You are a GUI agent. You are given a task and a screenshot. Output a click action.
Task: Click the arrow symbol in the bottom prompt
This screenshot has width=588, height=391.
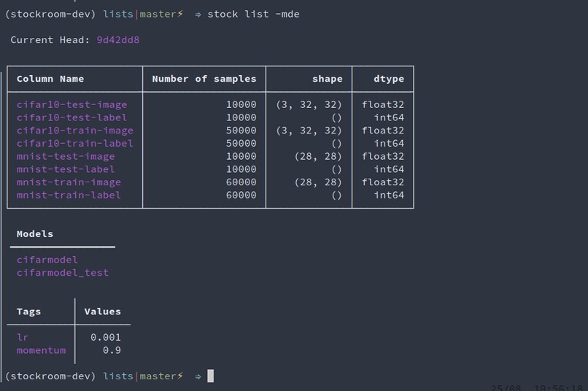198,376
